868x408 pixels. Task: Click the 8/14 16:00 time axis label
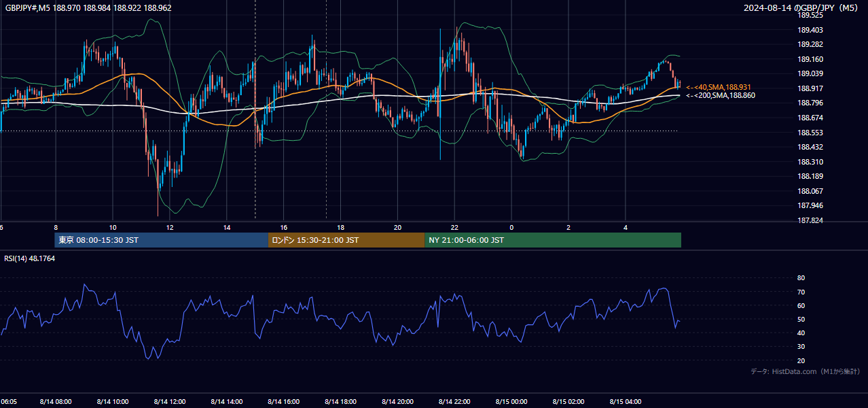pyautogui.click(x=284, y=402)
